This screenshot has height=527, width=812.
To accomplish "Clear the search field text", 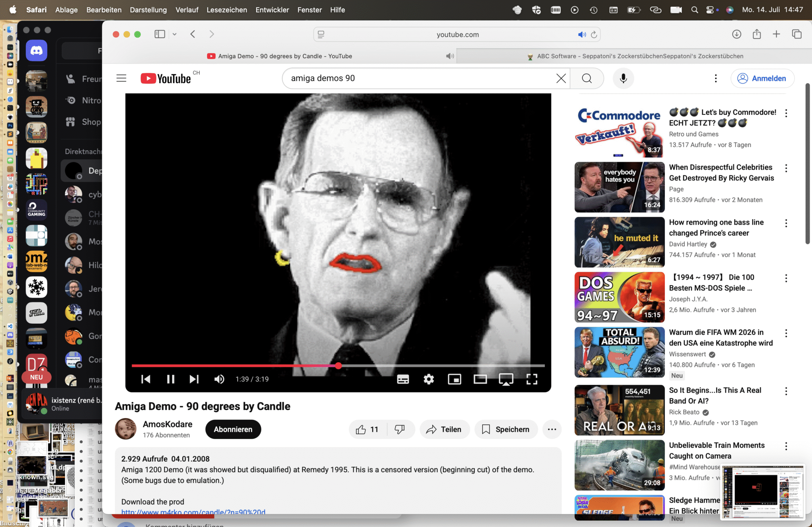I will (561, 78).
